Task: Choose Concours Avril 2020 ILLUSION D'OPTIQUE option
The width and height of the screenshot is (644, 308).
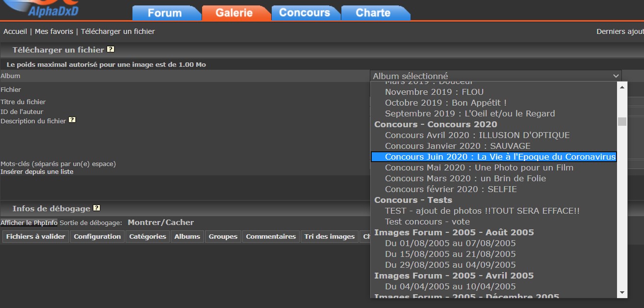Action: (x=477, y=135)
